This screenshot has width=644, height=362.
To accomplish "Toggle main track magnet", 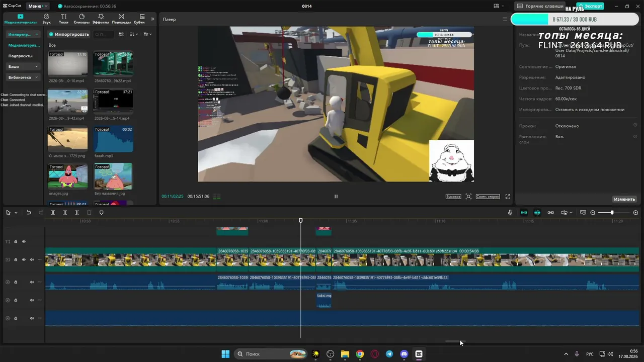I will coord(524,213).
